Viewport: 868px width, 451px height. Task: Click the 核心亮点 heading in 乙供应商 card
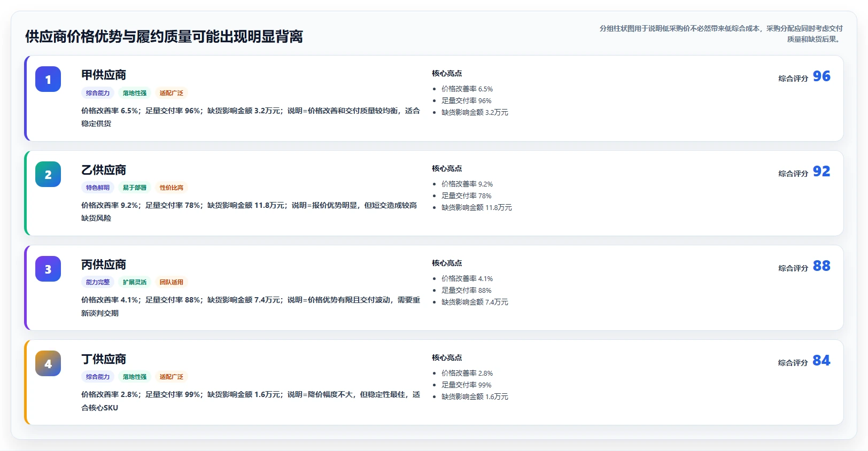click(447, 169)
